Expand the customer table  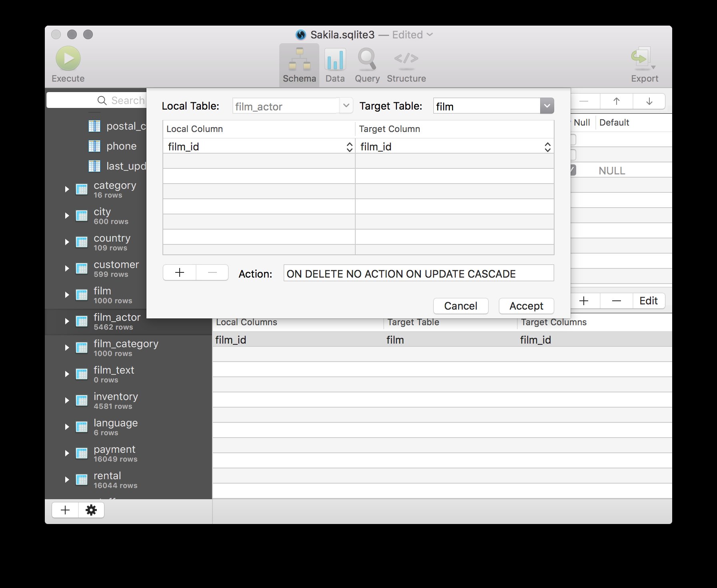pos(67,268)
